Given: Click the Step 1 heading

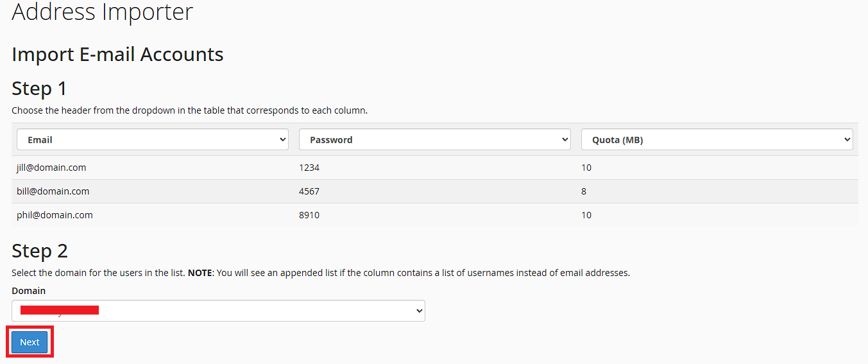Looking at the screenshot, I should click(39, 89).
